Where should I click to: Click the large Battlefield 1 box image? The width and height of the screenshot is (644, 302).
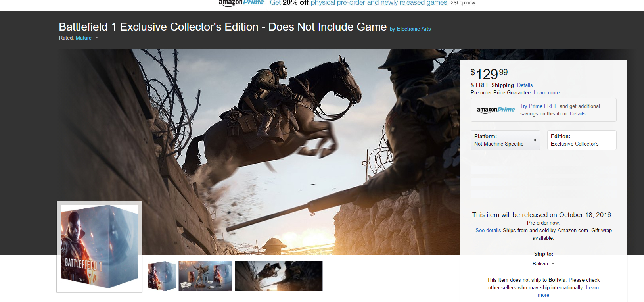[99, 246]
